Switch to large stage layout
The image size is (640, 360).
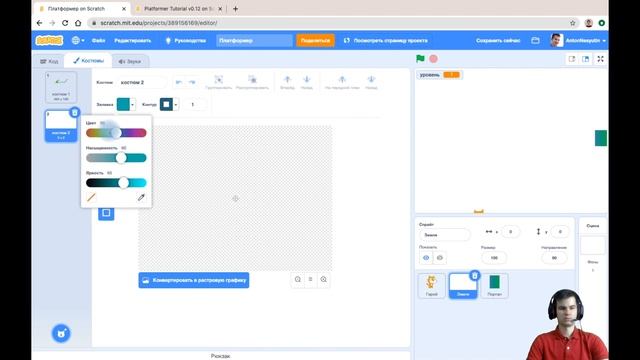click(586, 59)
